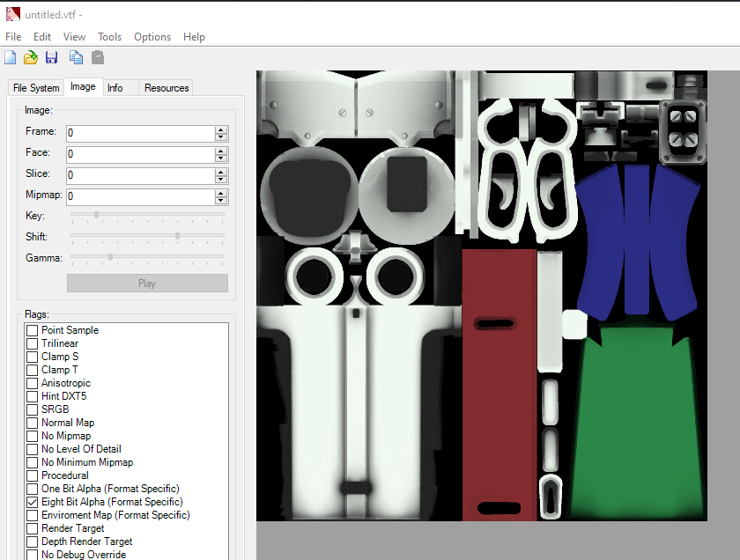The width and height of the screenshot is (740, 560).
Task: Click the Gamma slider handle
Action: point(110,257)
